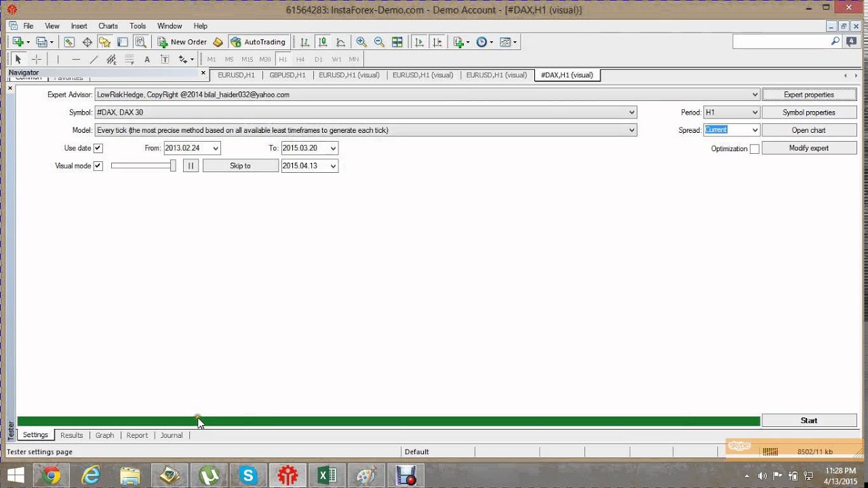The image size is (868, 488).
Task: Select the trendline drawing tool
Action: (x=94, y=59)
